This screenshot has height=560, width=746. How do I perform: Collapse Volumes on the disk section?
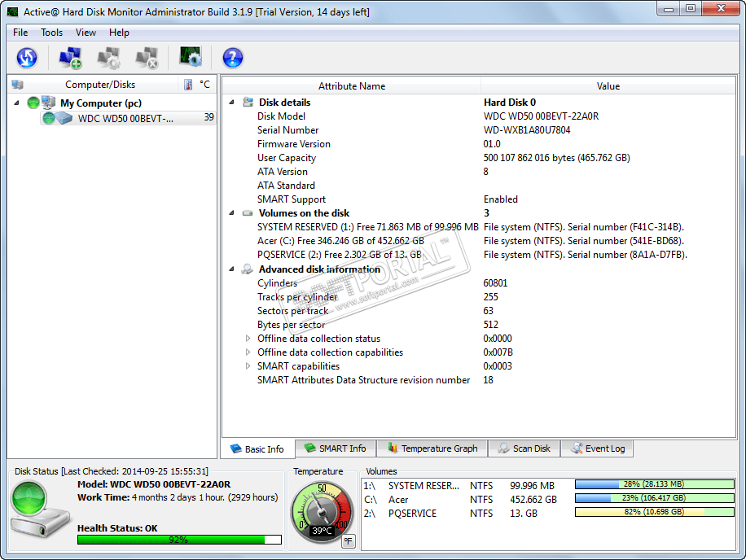pos(231,213)
